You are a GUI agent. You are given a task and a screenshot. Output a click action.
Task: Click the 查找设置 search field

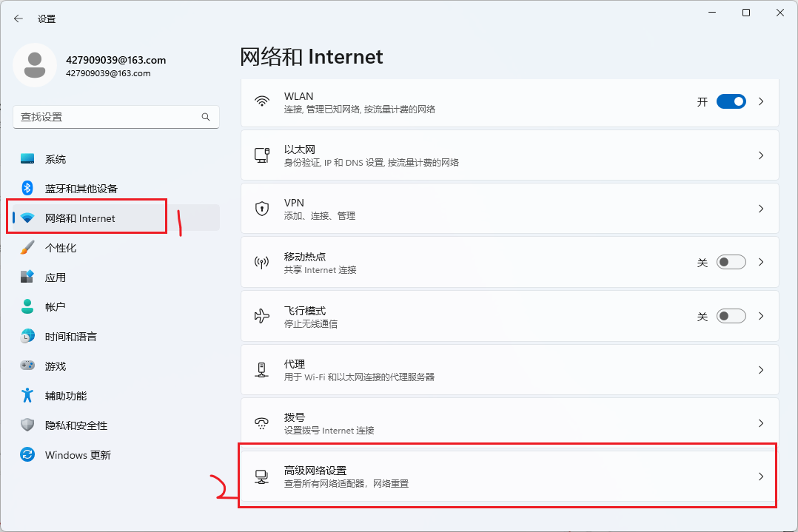107,117
